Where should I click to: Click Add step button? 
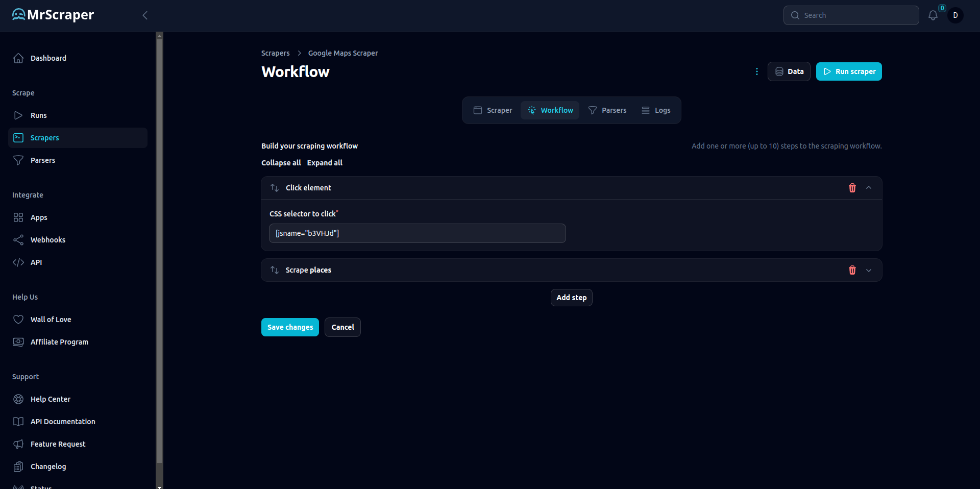click(x=572, y=298)
